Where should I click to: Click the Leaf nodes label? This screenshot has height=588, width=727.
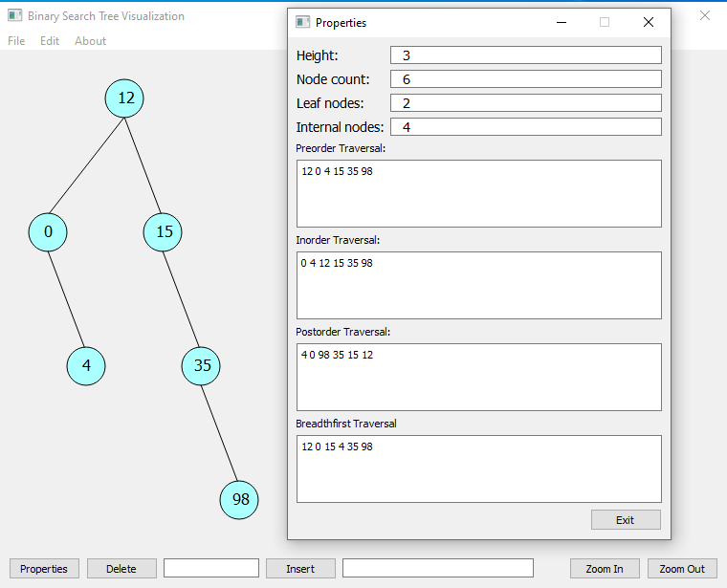(x=330, y=103)
